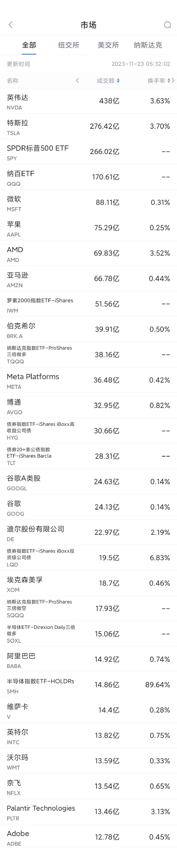Viewport: 177px width, 868px height.
Task: Click left chevron beside 名称 header
Action: [x=77, y=80]
